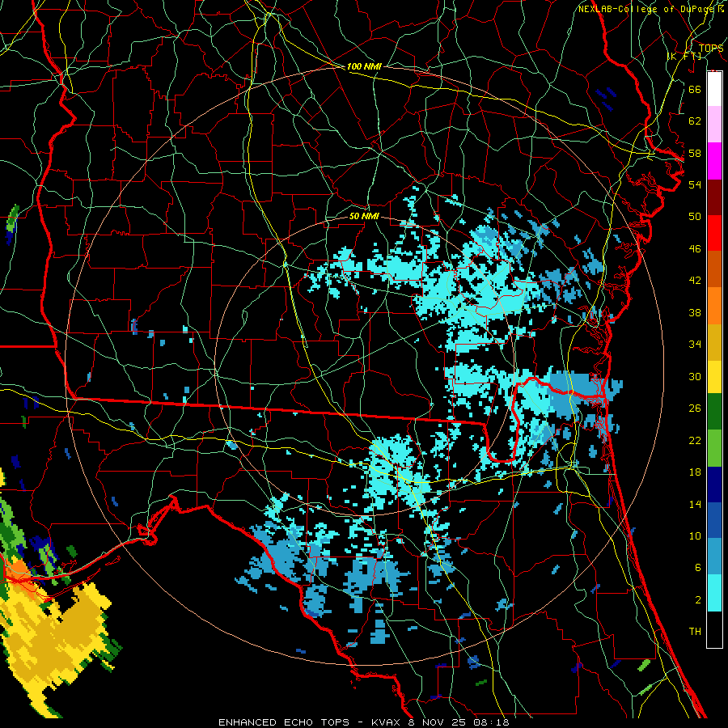The width and height of the screenshot is (728, 728).
Task: Click the legend value "2"
Action: pos(697,600)
